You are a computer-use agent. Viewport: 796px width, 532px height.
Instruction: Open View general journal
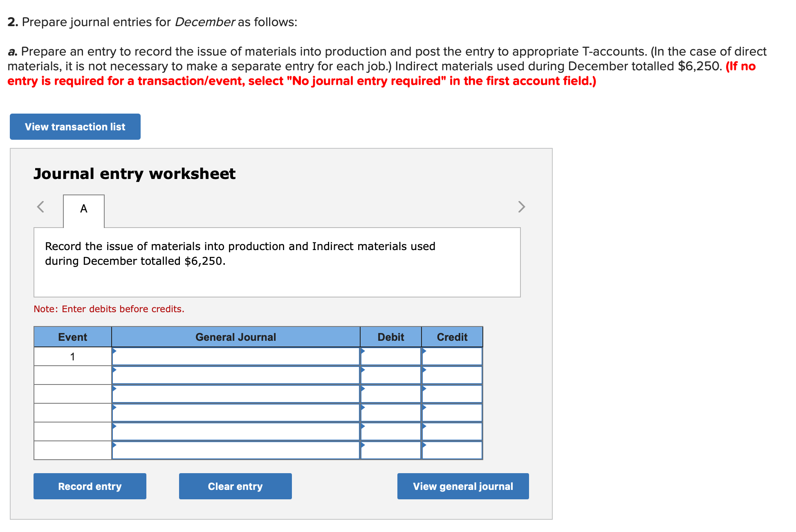pyautogui.click(x=463, y=486)
